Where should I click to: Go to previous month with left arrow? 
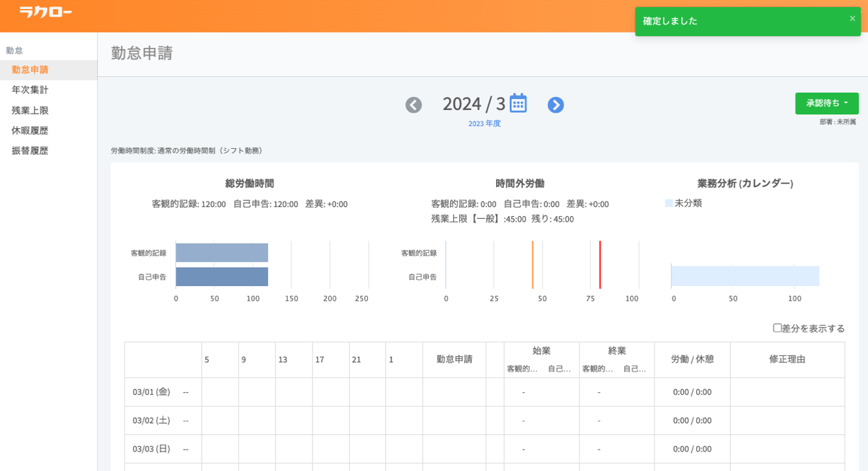click(x=414, y=105)
